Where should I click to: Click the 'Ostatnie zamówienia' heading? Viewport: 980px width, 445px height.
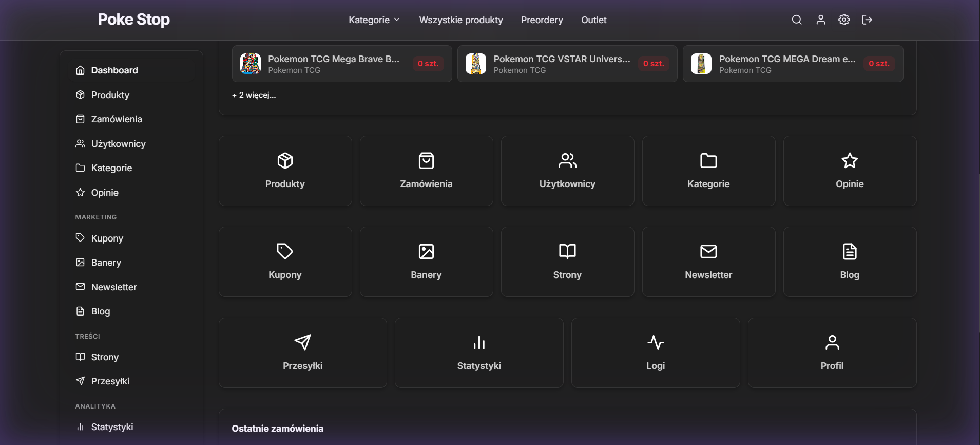(x=278, y=429)
